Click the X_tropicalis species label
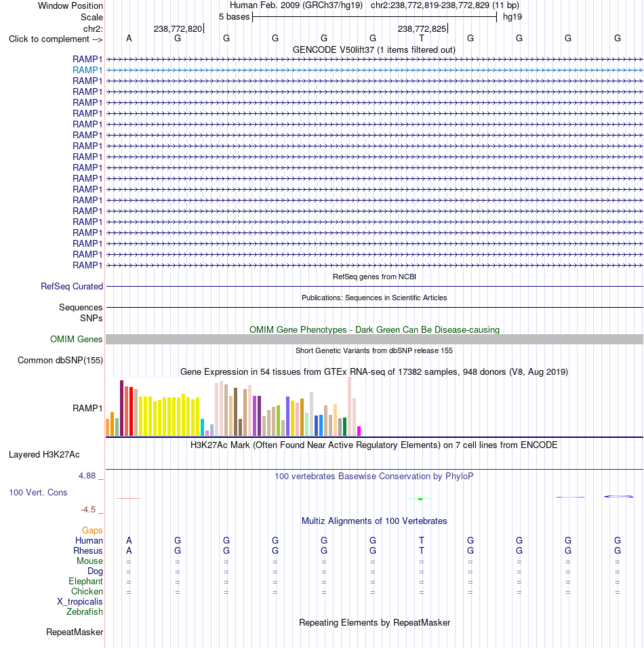 [x=80, y=602]
